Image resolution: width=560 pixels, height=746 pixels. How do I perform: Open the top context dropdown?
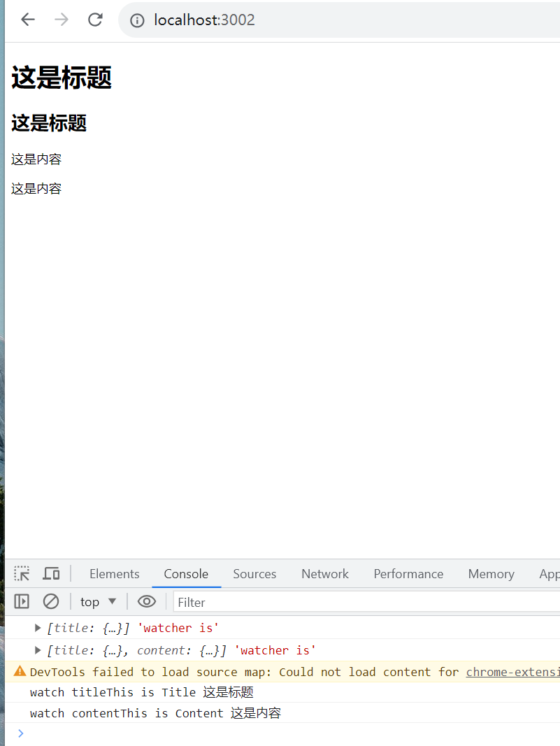[x=98, y=602]
